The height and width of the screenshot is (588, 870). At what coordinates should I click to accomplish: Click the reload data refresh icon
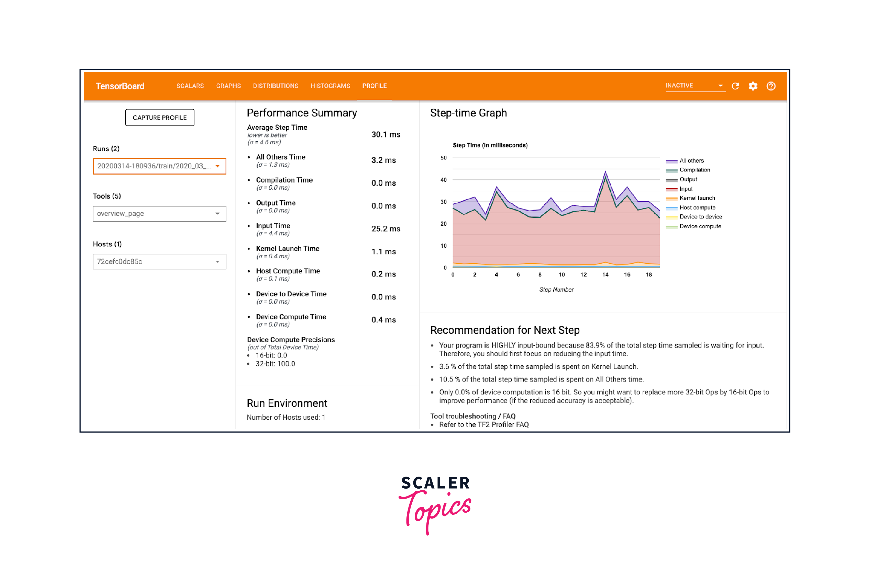(735, 86)
